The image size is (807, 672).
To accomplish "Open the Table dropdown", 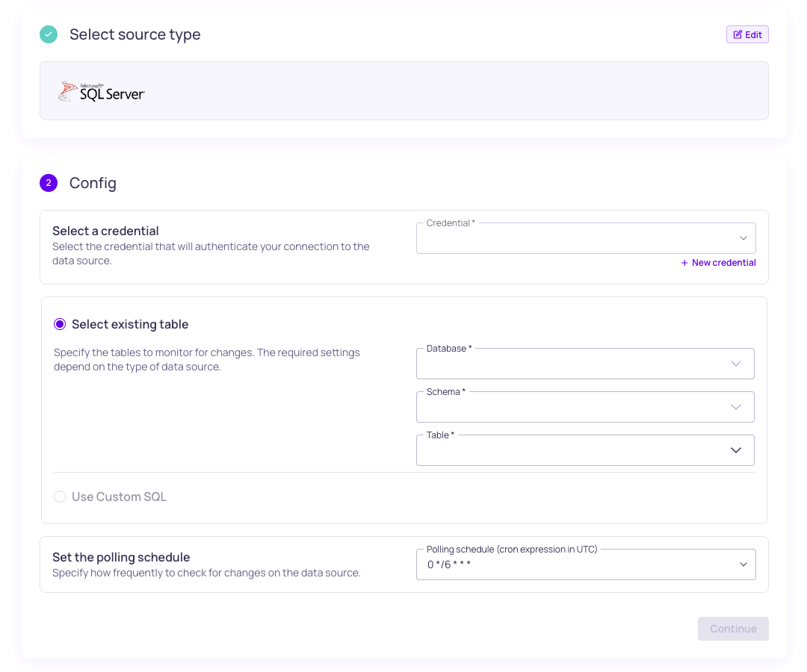I will point(585,450).
